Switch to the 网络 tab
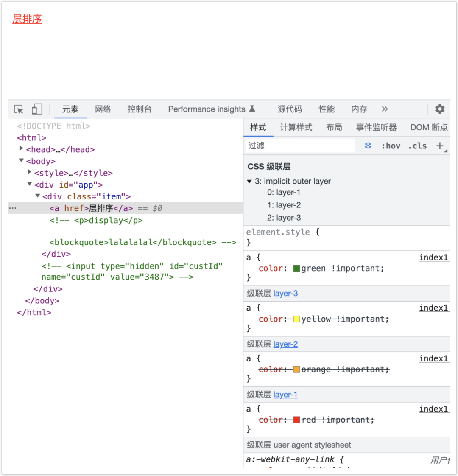This screenshot has width=458, height=476. tap(103, 109)
